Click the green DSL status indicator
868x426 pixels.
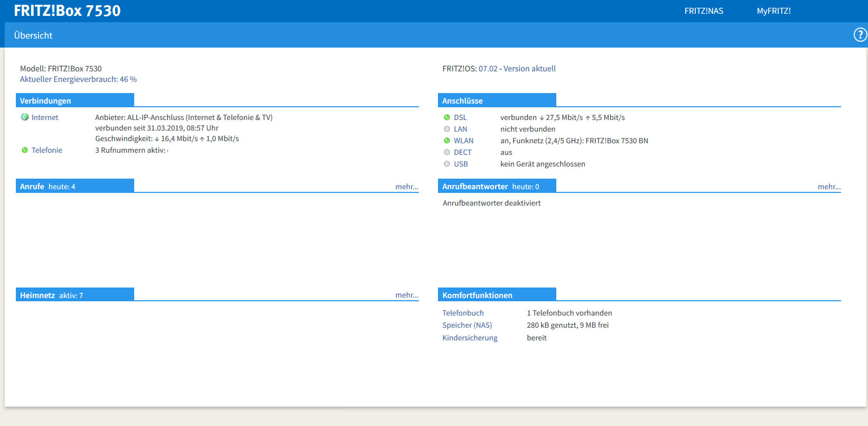click(x=447, y=117)
